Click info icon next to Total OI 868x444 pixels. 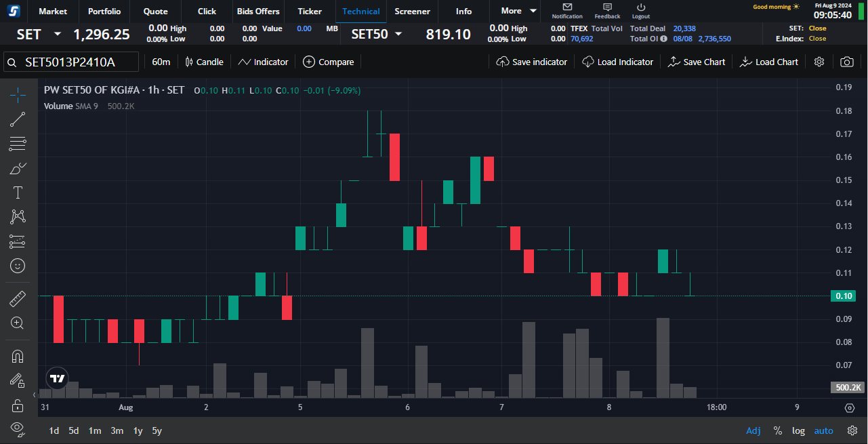click(663, 39)
